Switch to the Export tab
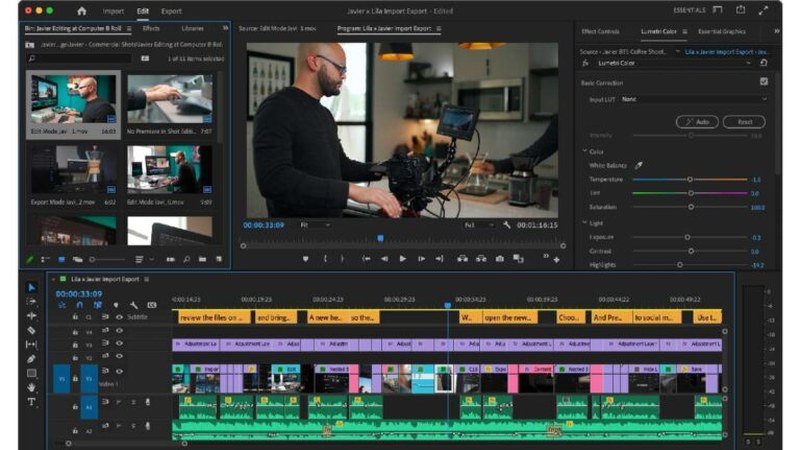Viewport: 800px width, 450px height. point(171,11)
